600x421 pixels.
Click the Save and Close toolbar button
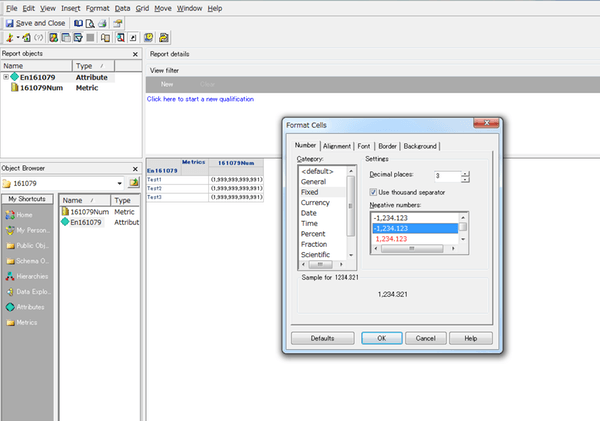(35, 23)
